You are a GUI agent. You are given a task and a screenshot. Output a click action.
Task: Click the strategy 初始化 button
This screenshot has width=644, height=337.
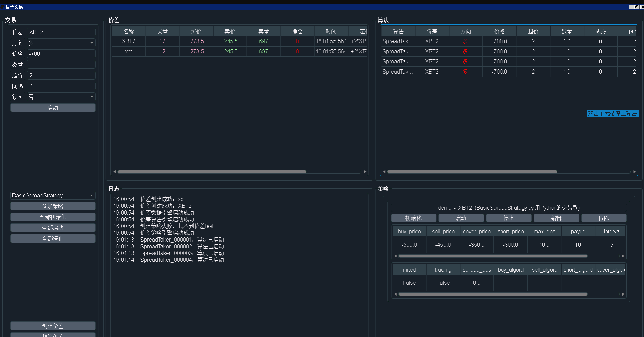[x=413, y=218]
